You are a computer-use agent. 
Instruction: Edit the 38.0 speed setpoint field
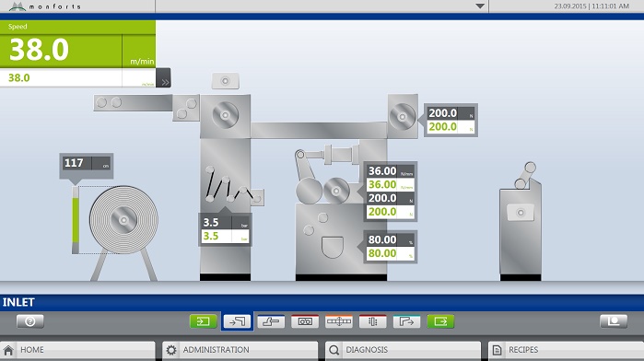(61, 77)
